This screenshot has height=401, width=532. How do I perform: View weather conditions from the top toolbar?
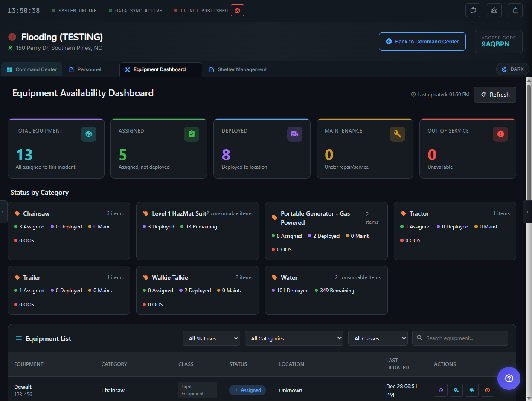494,10
